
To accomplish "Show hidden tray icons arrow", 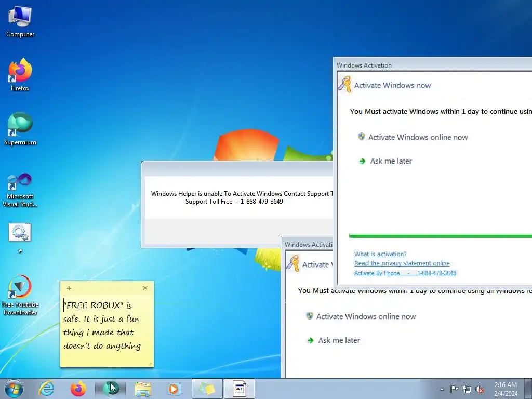I will 442,389.
